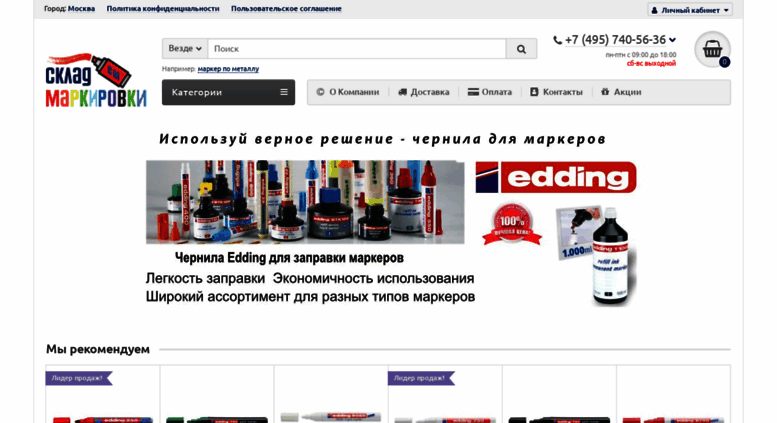Click the truck icon beside Доставка
Image resolution: width=777 pixels, height=423 pixels.
[x=402, y=92]
